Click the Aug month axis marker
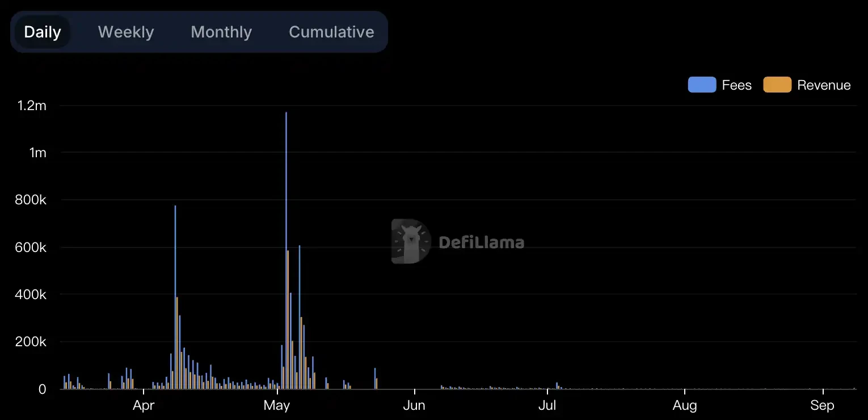 pos(685,405)
